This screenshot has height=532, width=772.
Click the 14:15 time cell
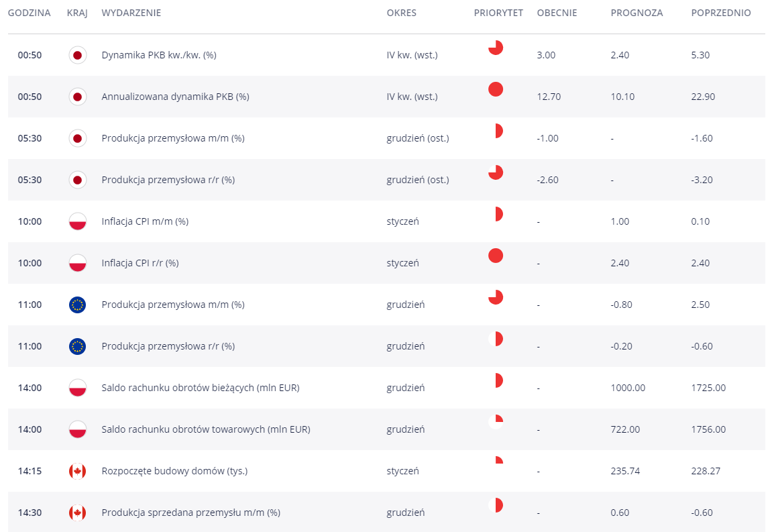(x=30, y=471)
